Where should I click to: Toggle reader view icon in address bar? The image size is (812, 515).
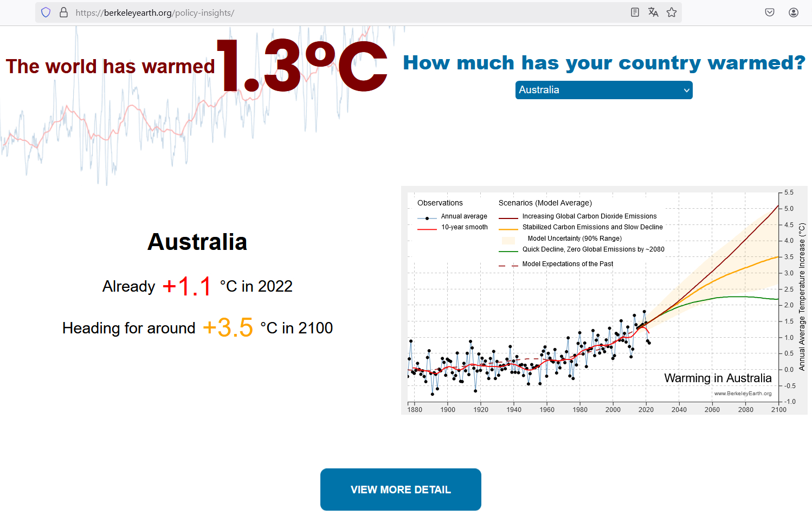pos(635,12)
